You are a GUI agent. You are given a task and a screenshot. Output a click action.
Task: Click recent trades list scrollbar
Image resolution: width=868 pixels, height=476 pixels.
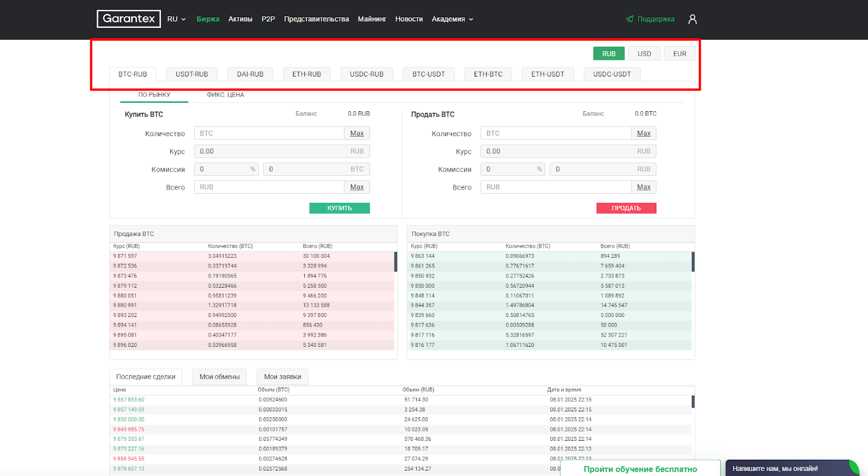point(693,402)
